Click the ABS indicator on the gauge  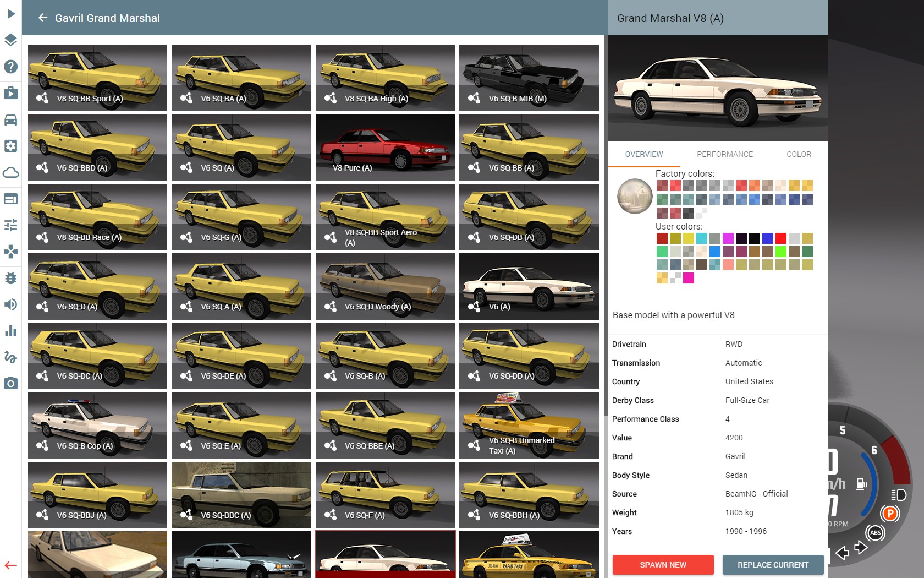pyautogui.click(x=876, y=532)
